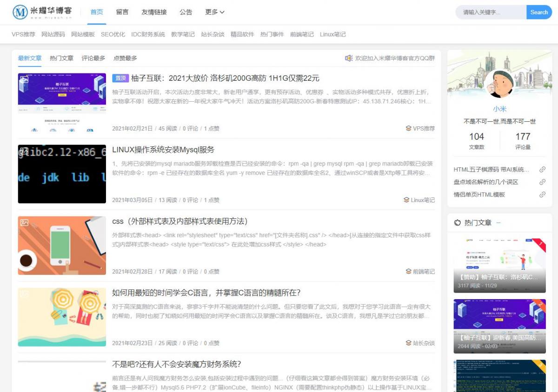The height and width of the screenshot is (392, 558).
Task: Expand the 更多 dropdown menu
Action: [214, 13]
